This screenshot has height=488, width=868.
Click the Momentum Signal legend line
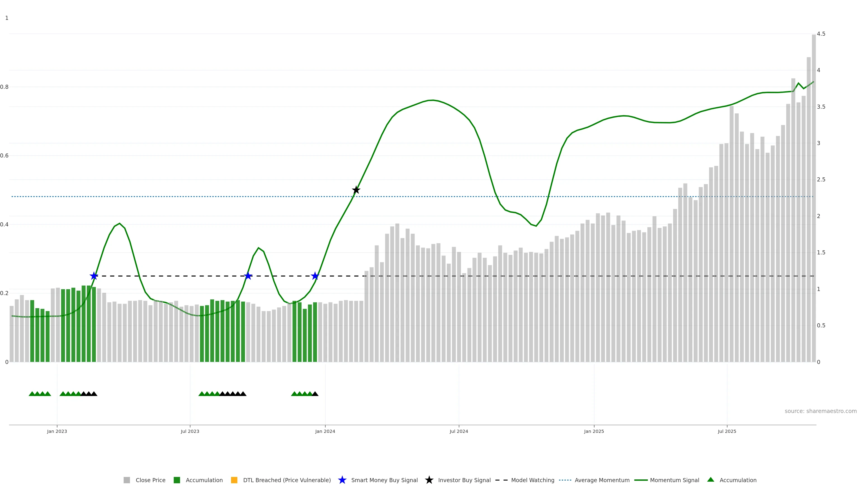tap(641, 480)
